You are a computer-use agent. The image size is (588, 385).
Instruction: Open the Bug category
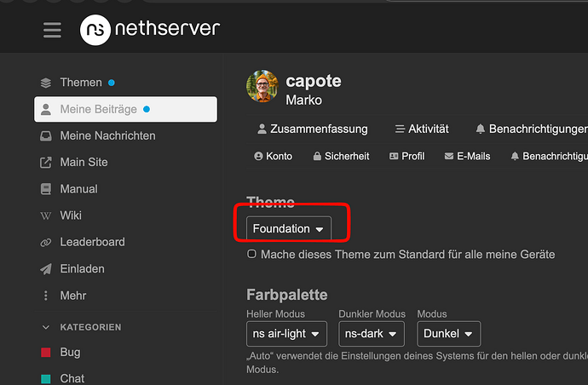70,353
